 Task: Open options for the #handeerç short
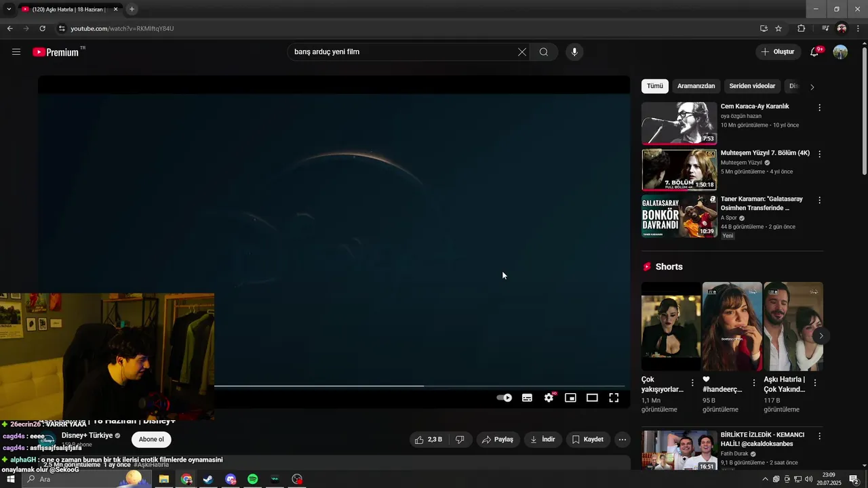(753, 383)
